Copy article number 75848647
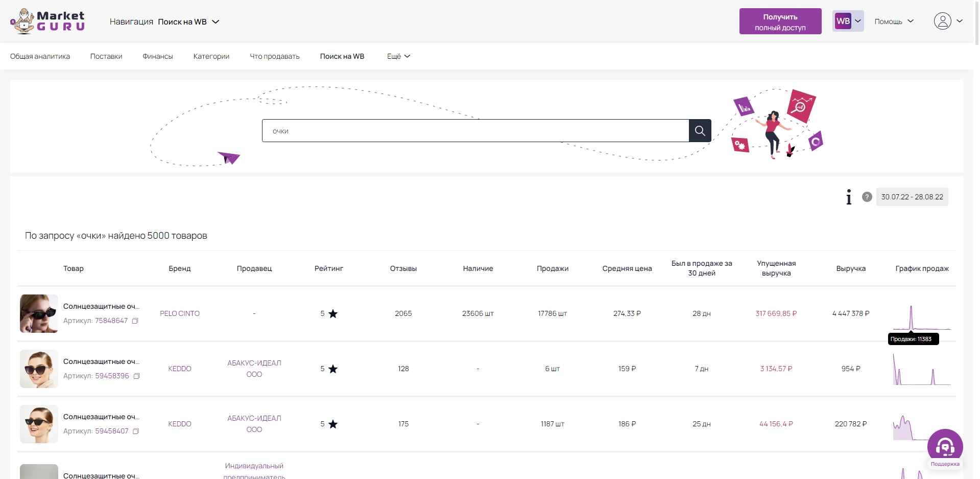980x479 pixels. click(135, 321)
